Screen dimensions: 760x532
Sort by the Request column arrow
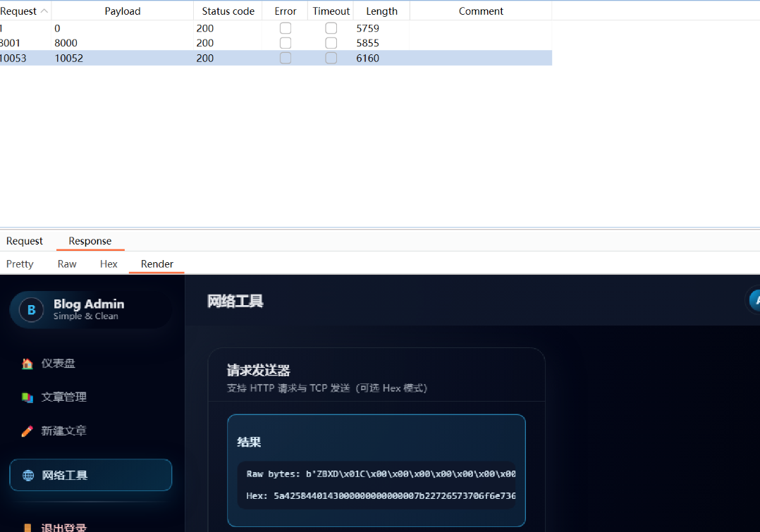pos(44,11)
